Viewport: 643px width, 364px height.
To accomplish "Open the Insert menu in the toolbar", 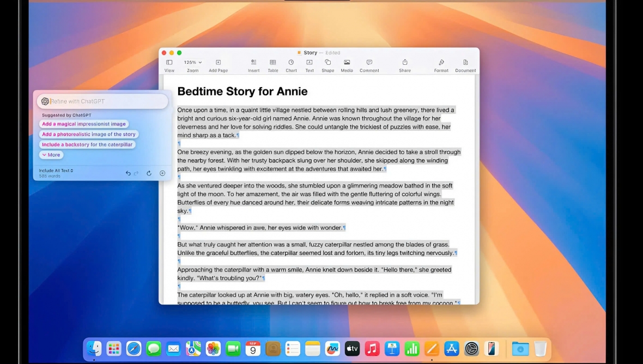I will click(x=253, y=62).
